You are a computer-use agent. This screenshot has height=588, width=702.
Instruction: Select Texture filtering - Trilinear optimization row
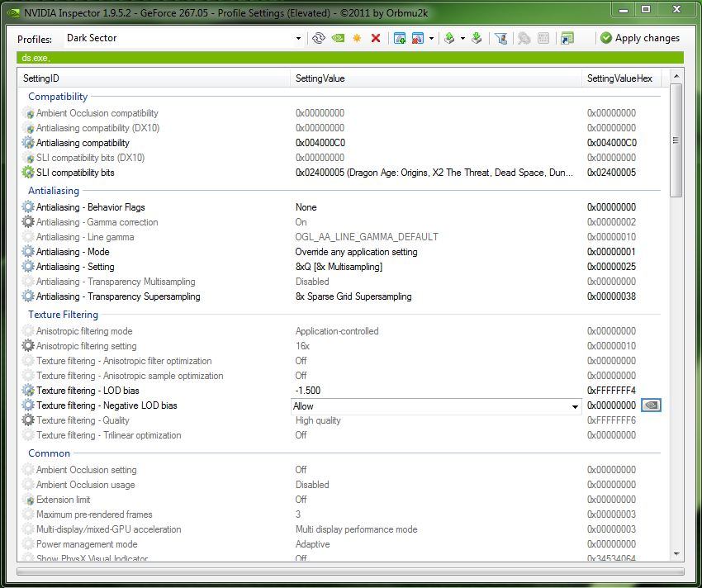click(x=340, y=435)
